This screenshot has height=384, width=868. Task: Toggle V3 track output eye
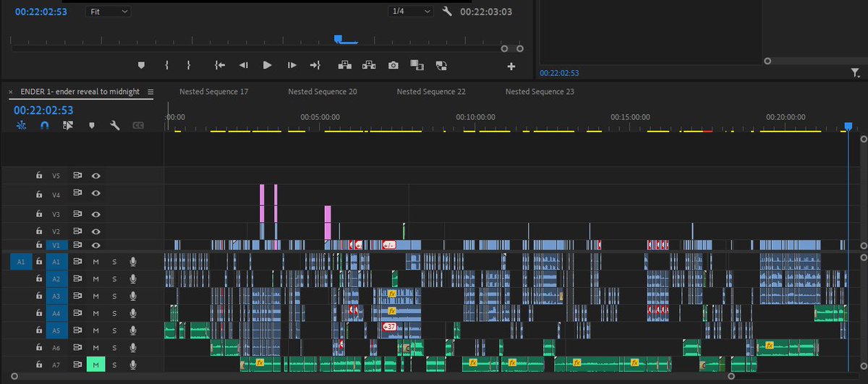[95, 214]
